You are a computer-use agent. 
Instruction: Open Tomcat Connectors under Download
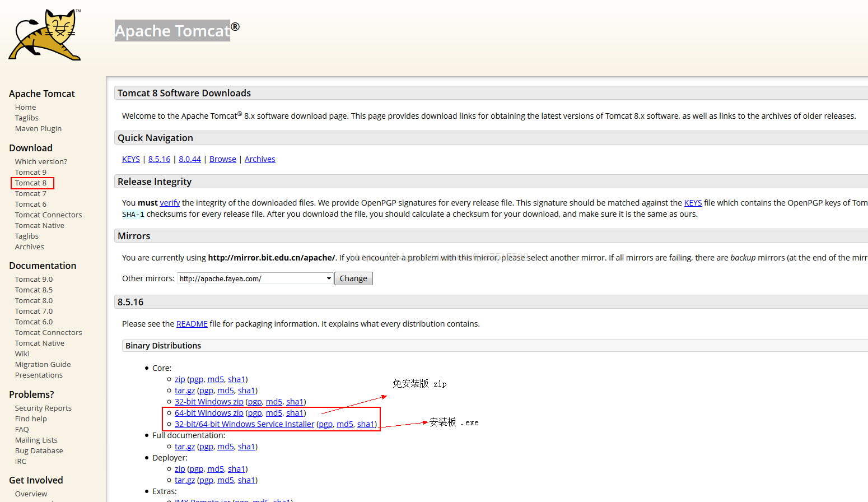48,215
